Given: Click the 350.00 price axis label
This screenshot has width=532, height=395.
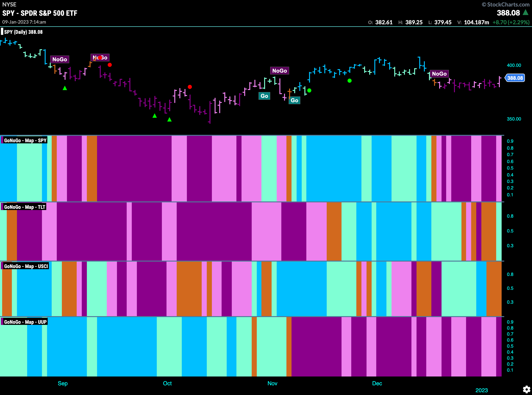Looking at the screenshot, I should click(514, 119).
